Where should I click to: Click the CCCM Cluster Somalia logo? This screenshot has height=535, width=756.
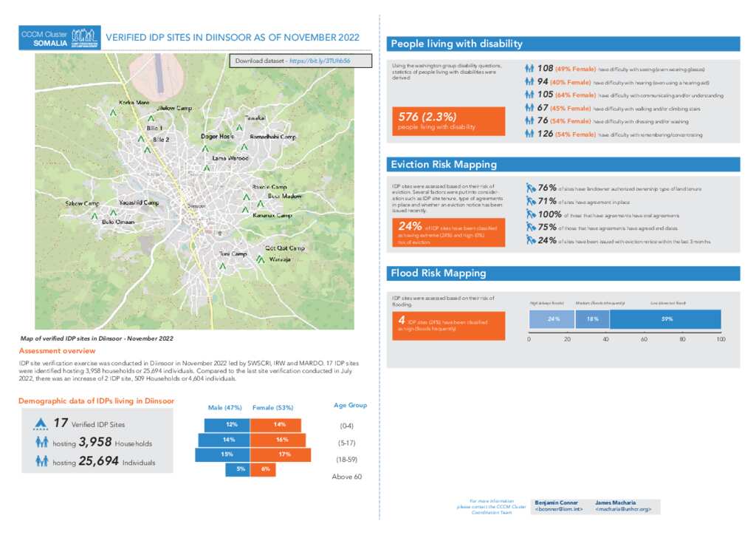click(60, 38)
